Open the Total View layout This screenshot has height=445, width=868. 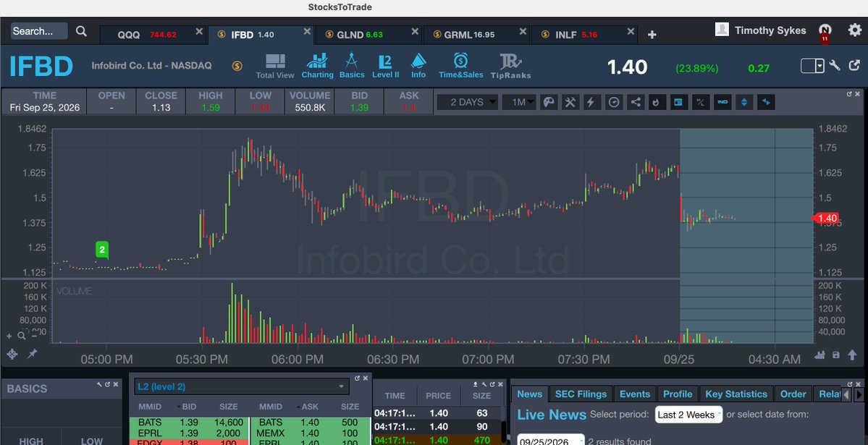pos(275,67)
